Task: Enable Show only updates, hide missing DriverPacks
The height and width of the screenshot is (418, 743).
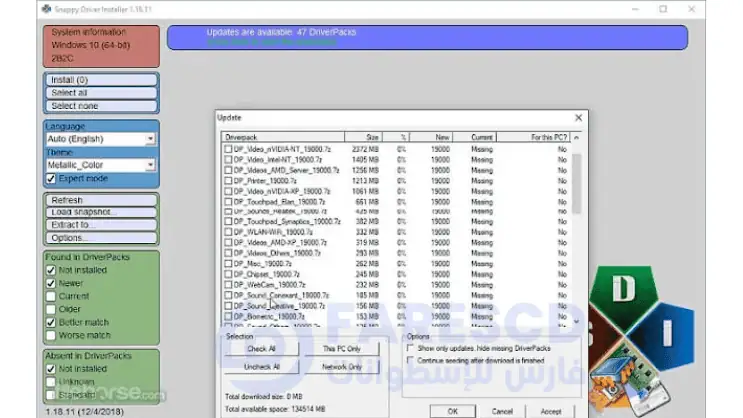Action: (410, 348)
